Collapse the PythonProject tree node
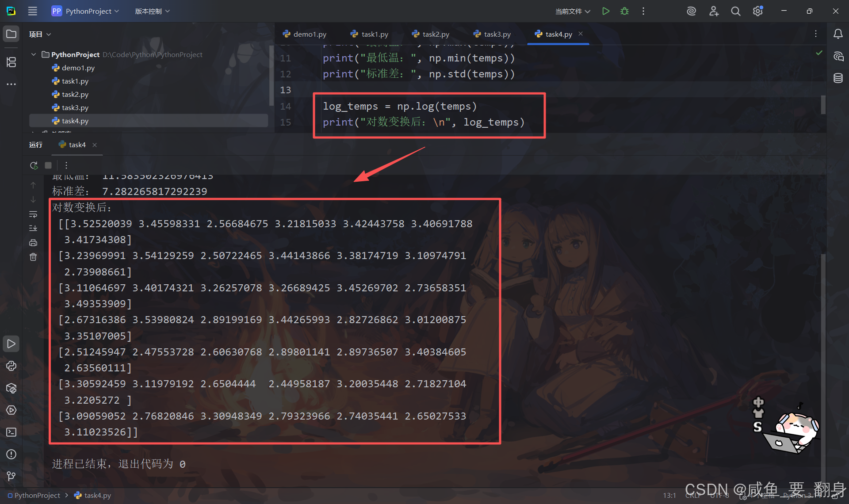Screen dimensions: 849x504 click(34, 54)
